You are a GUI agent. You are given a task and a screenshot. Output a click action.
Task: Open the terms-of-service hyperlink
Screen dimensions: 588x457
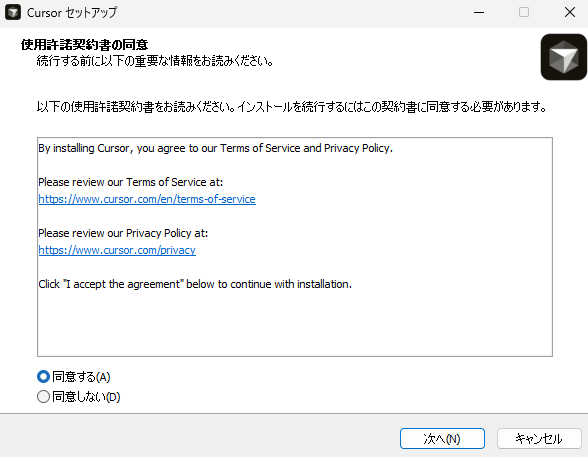click(147, 199)
